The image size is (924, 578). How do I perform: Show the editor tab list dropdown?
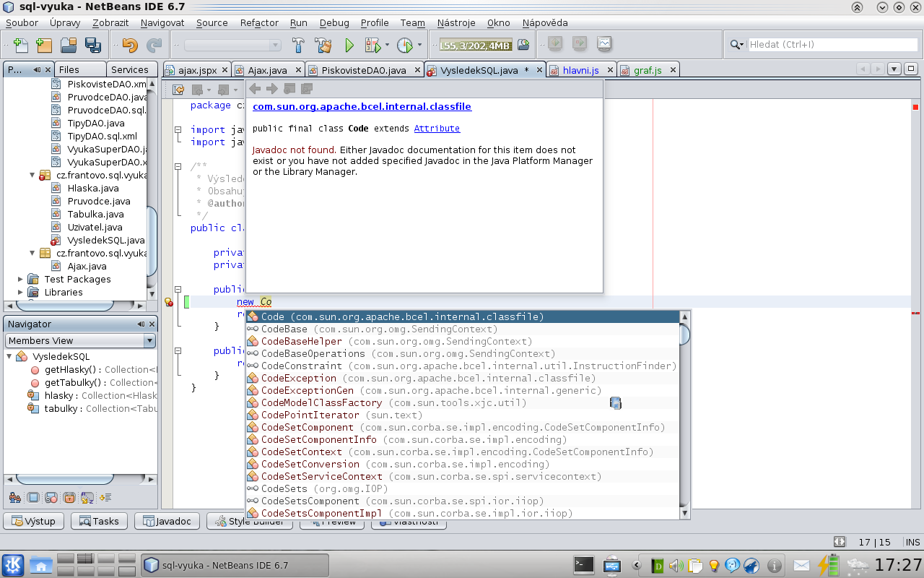(x=894, y=69)
